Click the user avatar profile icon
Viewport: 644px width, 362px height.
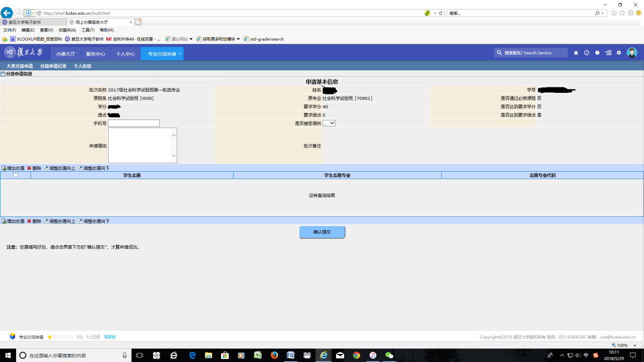point(632,53)
